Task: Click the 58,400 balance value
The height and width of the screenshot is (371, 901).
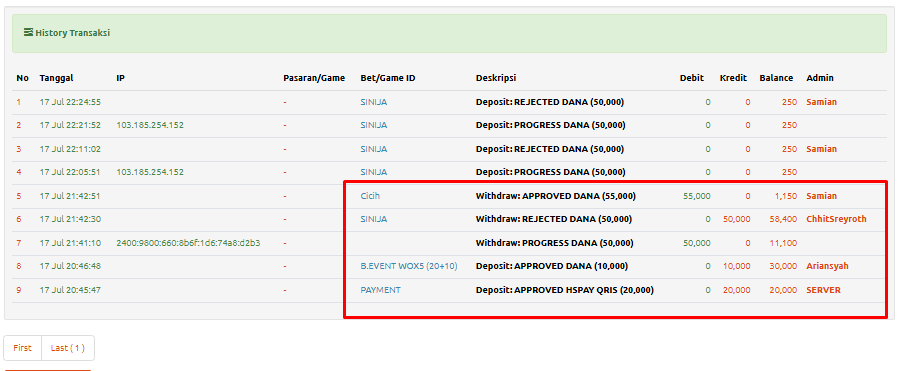Action: click(x=783, y=219)
